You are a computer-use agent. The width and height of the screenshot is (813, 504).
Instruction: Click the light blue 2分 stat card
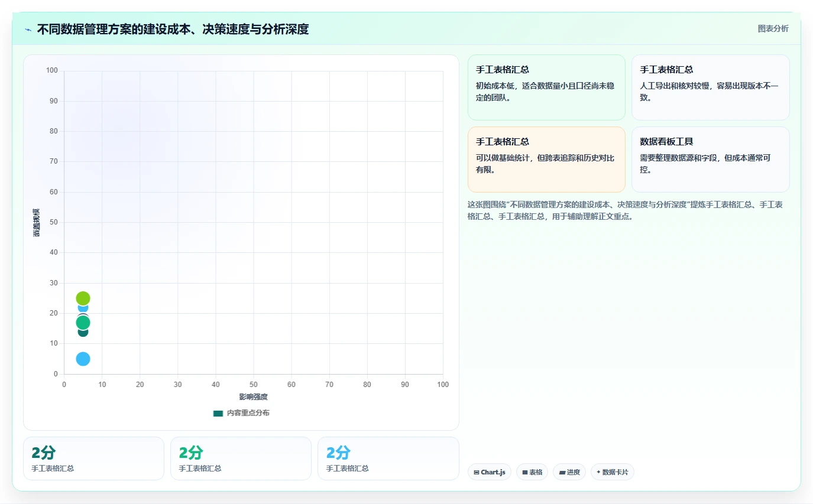[388, 459]
